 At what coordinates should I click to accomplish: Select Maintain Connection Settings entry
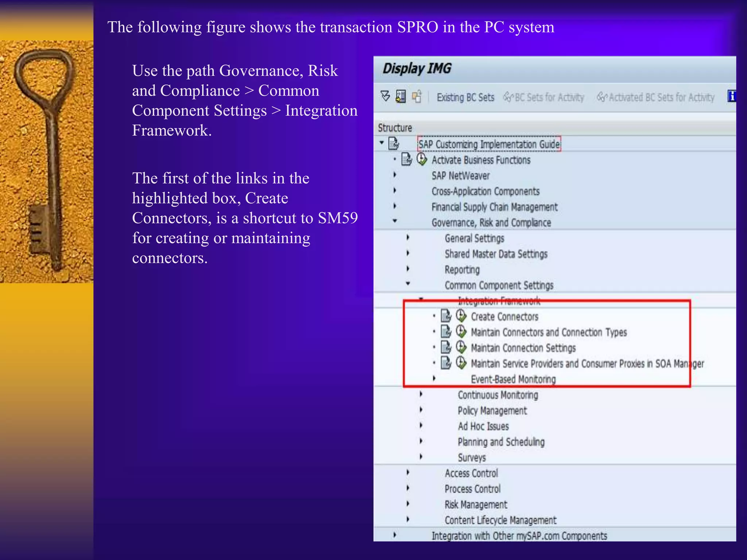[x=523, y=348]
